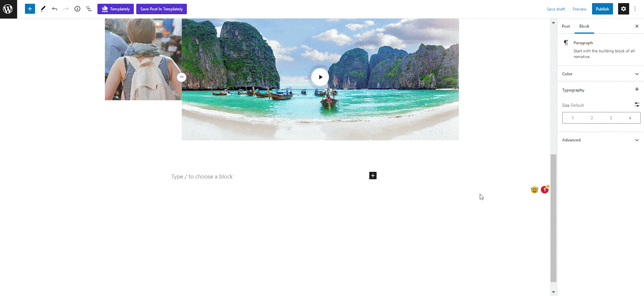Expand the Color panel
Screen dimensions: 644x296
pos(601,74)
